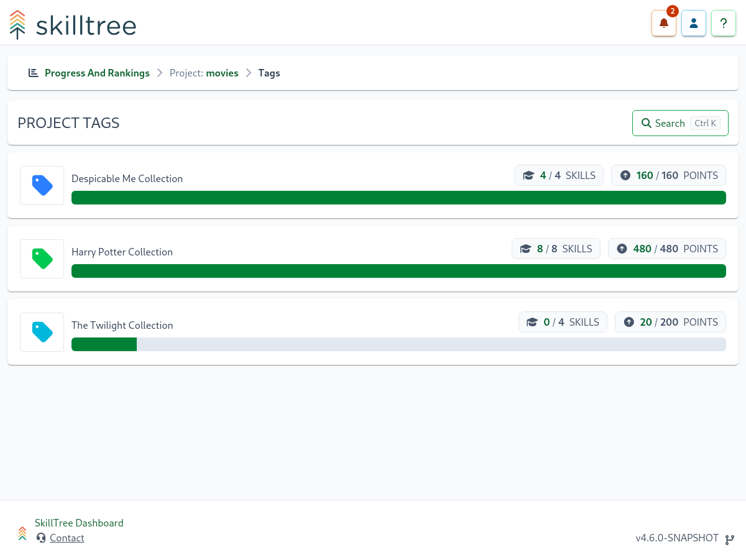Click the footer SkillTree logo icon
Viewport: 746px width, 560px height.
22,533
